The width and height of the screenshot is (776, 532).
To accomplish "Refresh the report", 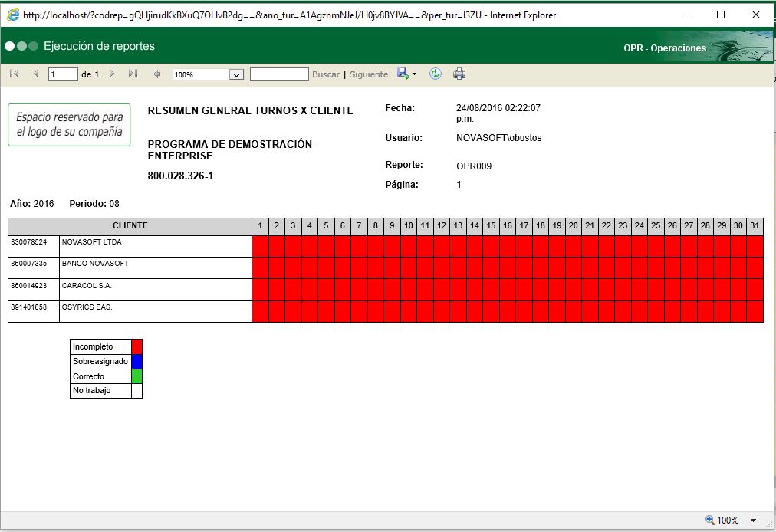I will point(436,74).
